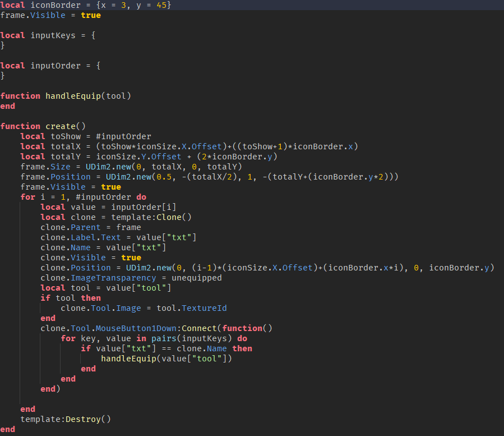The height and width of the screenshot is (436, 504).
Task: Click the create function definition
Action: tap(62, 126)
